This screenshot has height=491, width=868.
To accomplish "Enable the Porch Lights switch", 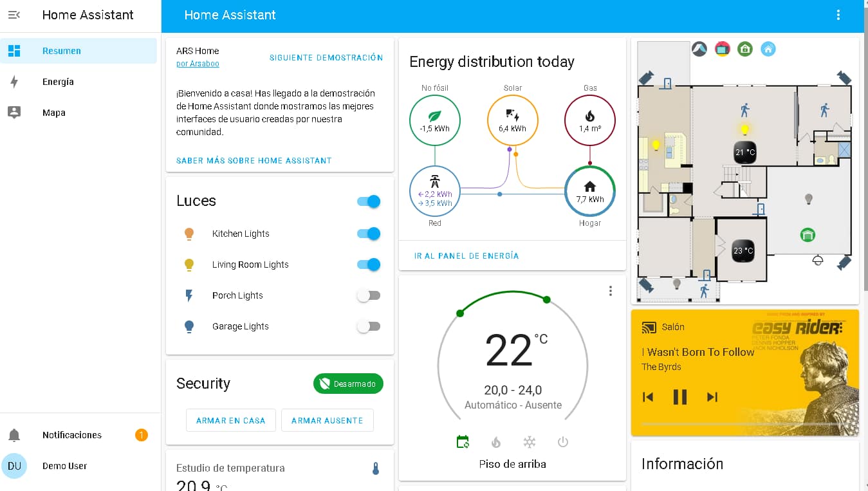I will (x=369, y=295).
